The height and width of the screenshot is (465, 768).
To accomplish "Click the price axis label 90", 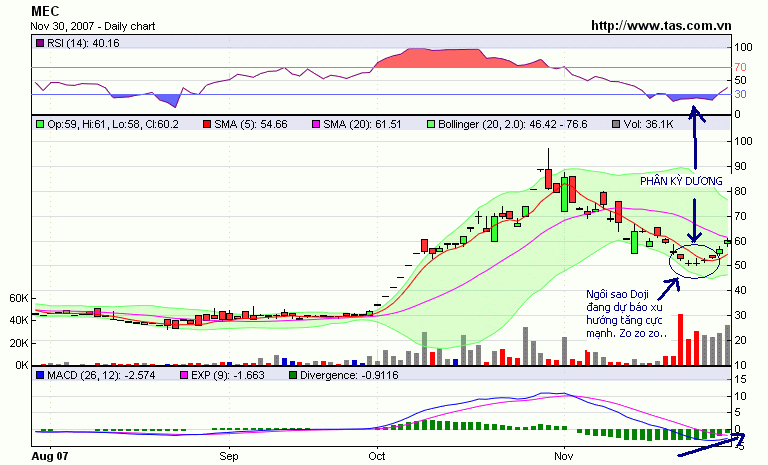I will pos(740,167).
